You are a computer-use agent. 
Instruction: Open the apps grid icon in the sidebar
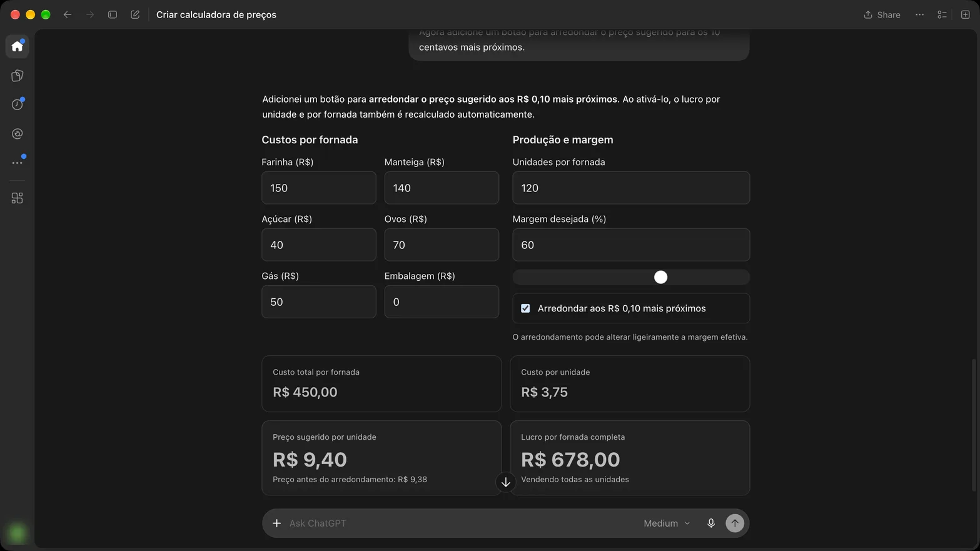coord(18,198)
